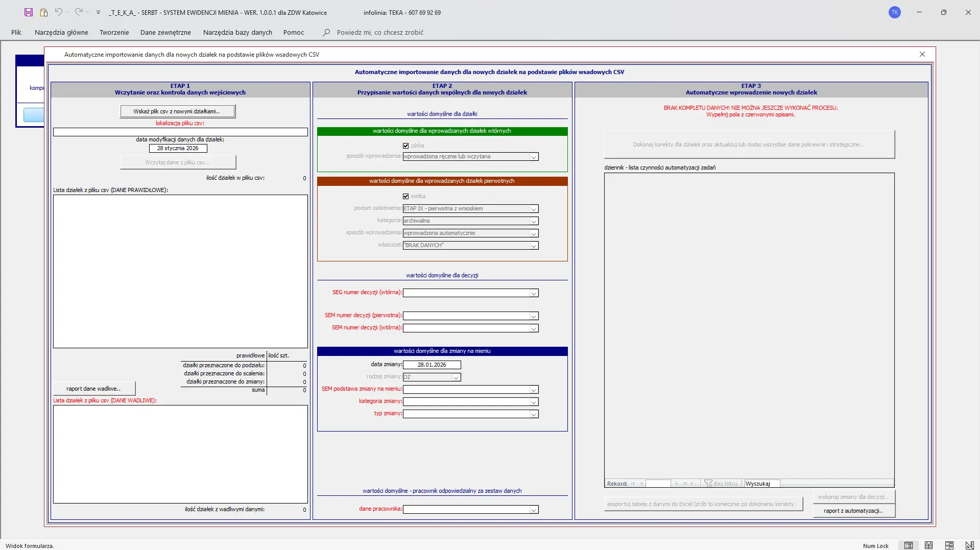Open the Pomoc ribbon tab
Screen dimensions: 980x550
pyautogui.click(x=294, y=32)
